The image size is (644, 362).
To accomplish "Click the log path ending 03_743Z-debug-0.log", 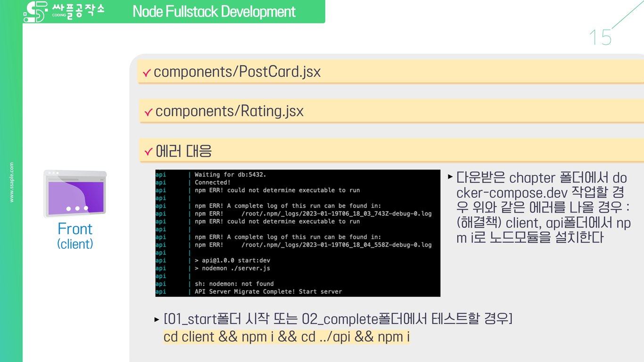I will (x=337, y=214).
